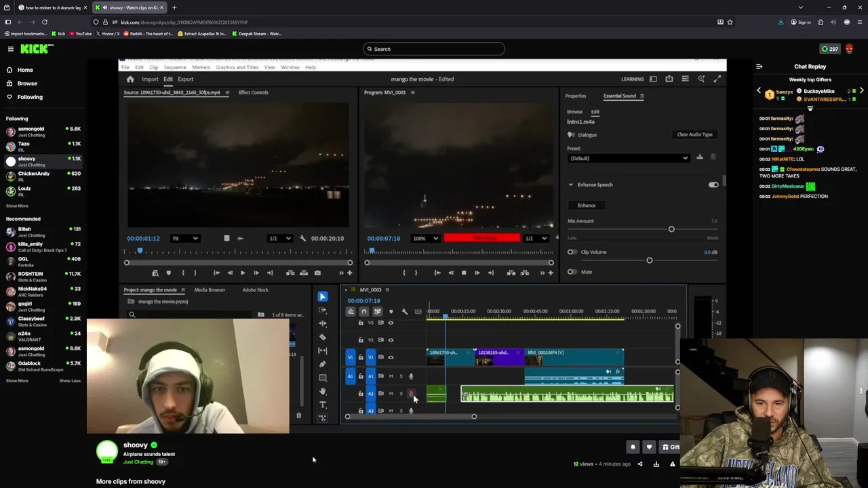868x488 pixels.
Task: Switch to the Effect Controls tab
Action: click(x=254, y=93)
